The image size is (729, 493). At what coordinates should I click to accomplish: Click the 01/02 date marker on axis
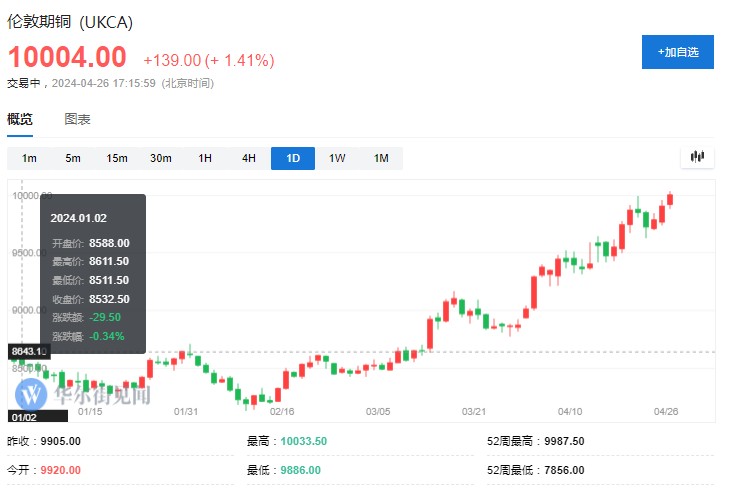24,416
